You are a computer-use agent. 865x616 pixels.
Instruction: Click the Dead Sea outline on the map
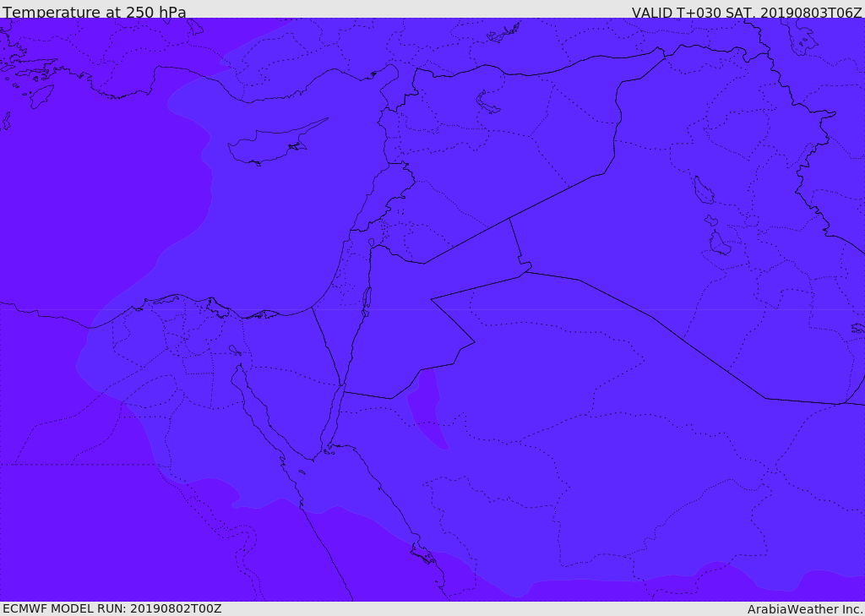click(366, 302)
